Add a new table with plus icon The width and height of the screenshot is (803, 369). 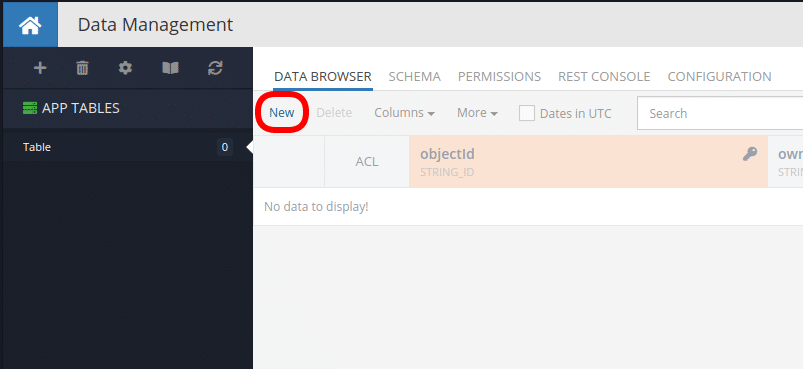click(x=40, y=68)
